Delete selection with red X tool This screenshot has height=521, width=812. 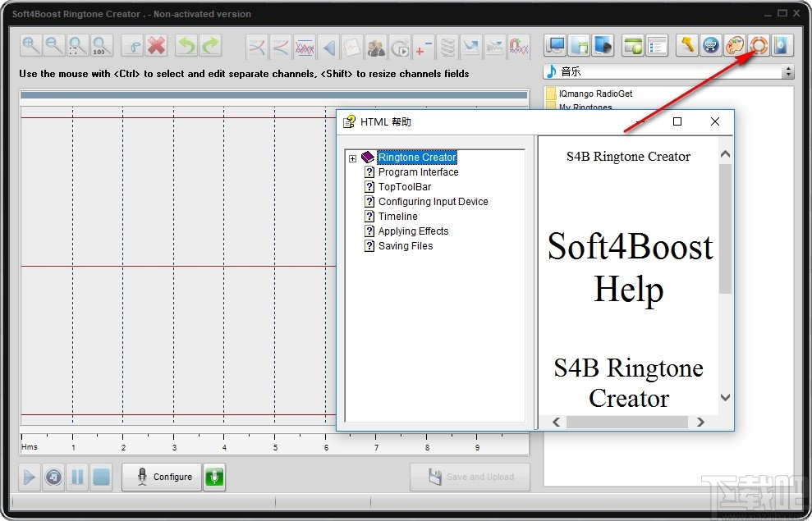click(x=155, y=45)
